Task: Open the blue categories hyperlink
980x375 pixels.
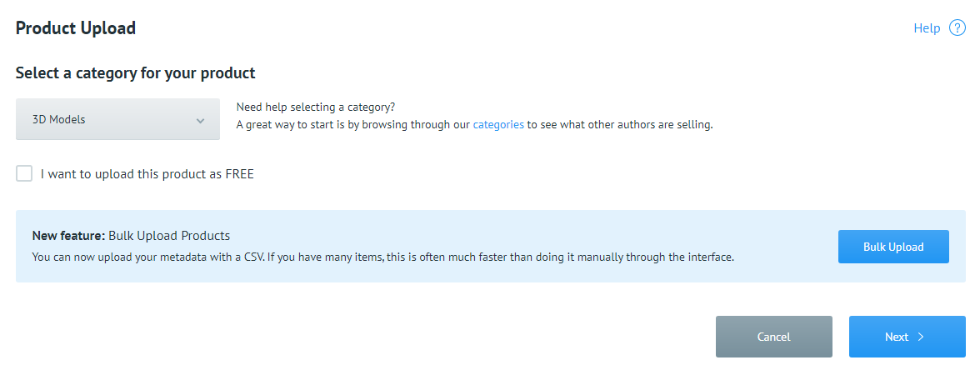Action: click(498, 125)
